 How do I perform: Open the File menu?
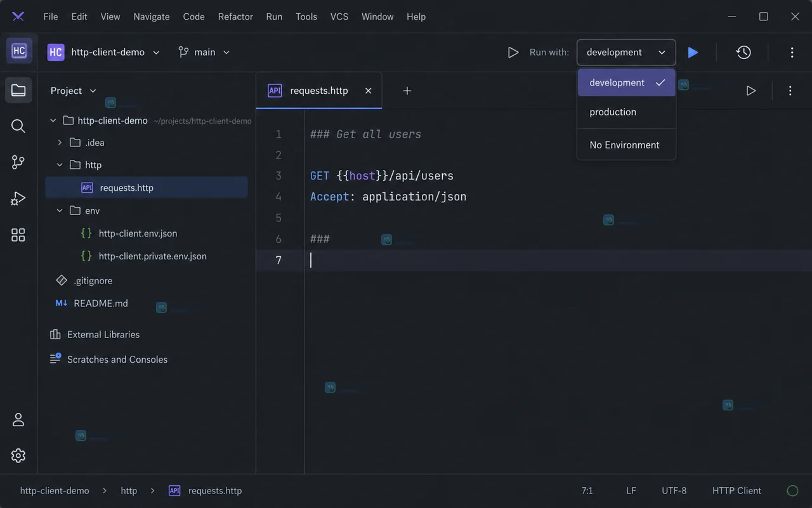click(51, 16)
